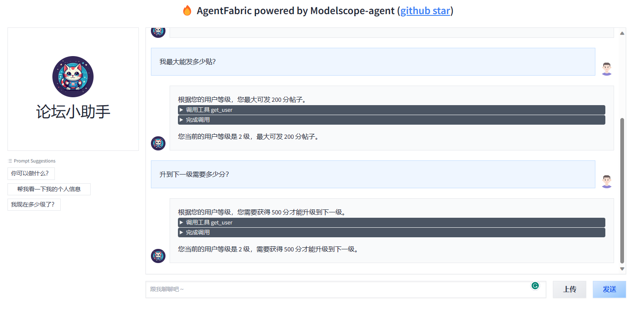The width and height of the screenshot is (644, 310).
Task: Click text 根据您的用户等级,您需要获得 500 分才能升级到下一级。
Action: 262,212
